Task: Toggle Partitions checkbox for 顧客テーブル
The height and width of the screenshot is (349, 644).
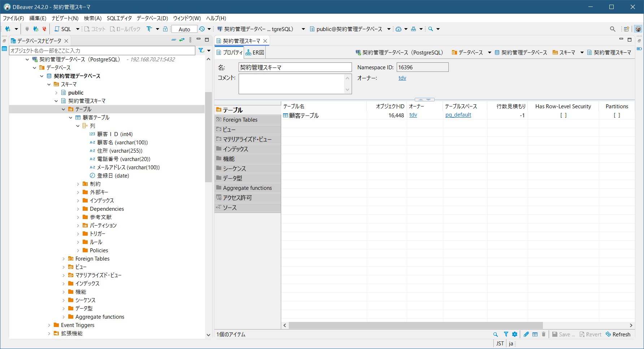Action: 617,115
